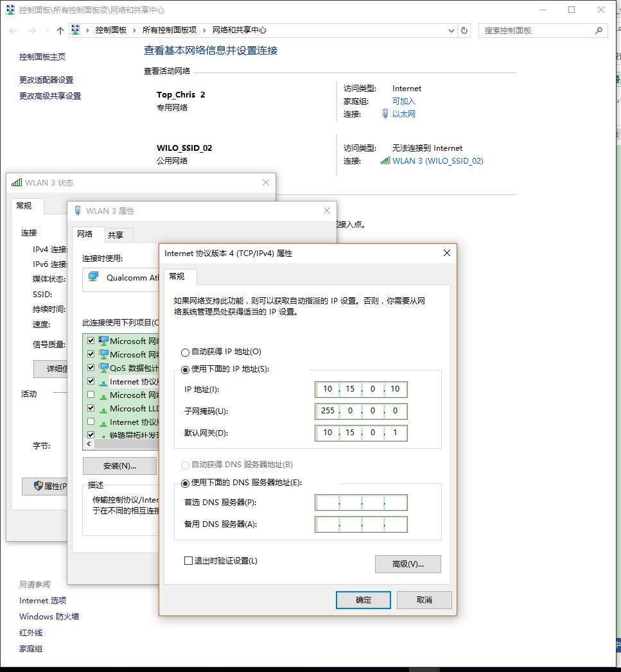Enable 退出时验证设置 checkbox
Screen dimensions: 621x672
pyautogui.click(x=188, y=560)
